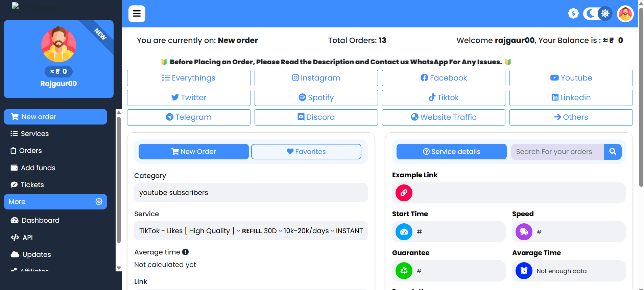Click the purple speed truck icon
Screen dimensions: 644x290
pos(524,232)
